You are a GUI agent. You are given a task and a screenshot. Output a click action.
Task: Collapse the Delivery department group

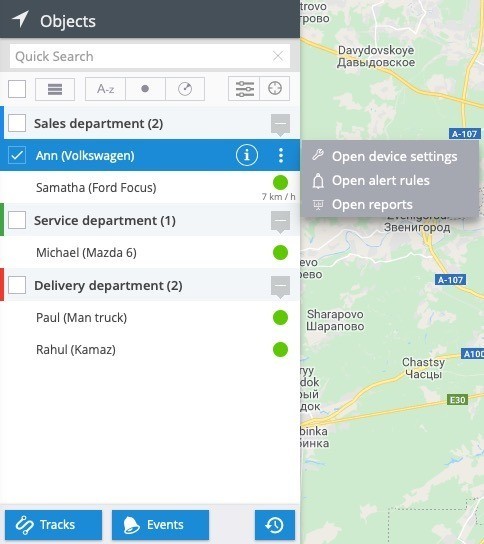[280, 286]
